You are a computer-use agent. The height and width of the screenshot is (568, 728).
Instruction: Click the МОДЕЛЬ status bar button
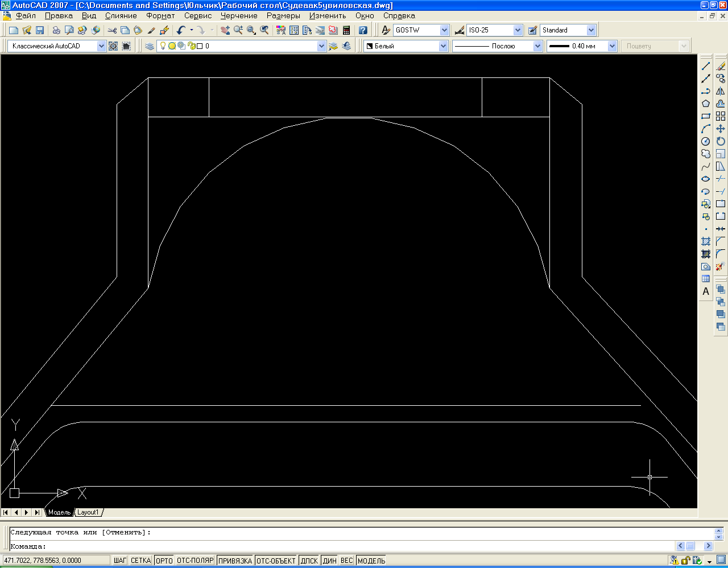point(371,561)
